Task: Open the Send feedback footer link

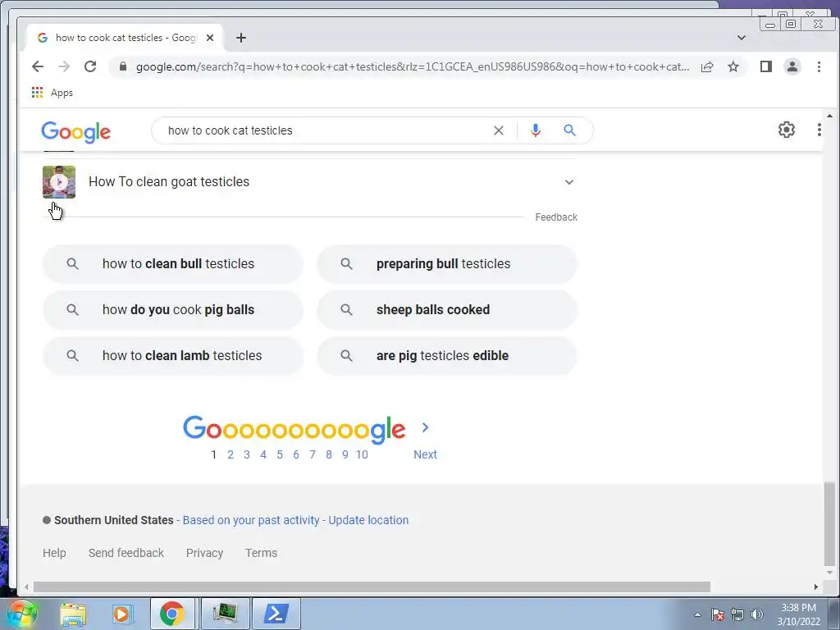Action: click(126, 553)
